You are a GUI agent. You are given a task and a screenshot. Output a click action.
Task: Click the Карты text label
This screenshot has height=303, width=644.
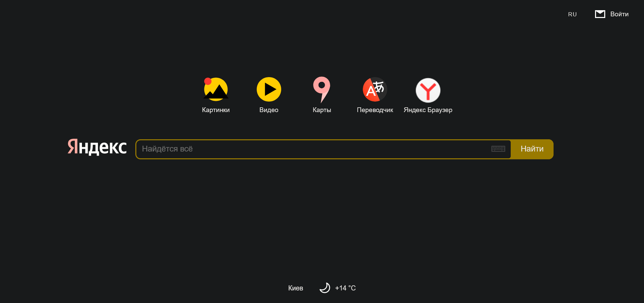pos(322,110)
